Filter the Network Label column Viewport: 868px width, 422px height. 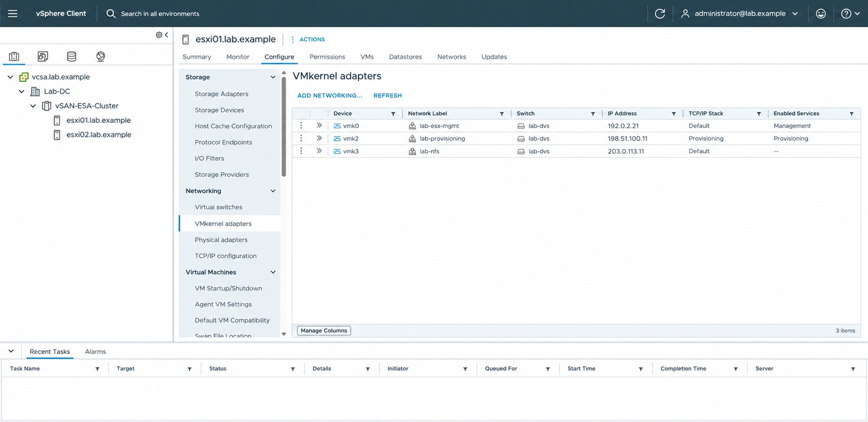click(x=502, y=114)
